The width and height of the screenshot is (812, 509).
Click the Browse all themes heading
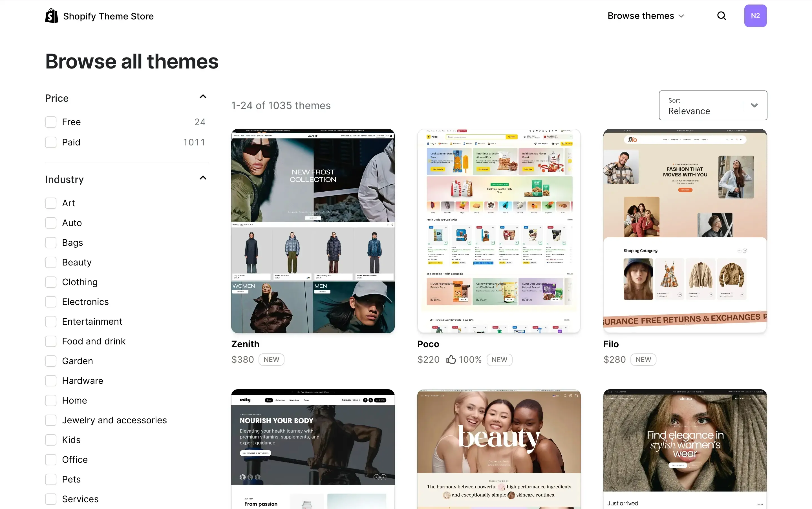(131, 61)
